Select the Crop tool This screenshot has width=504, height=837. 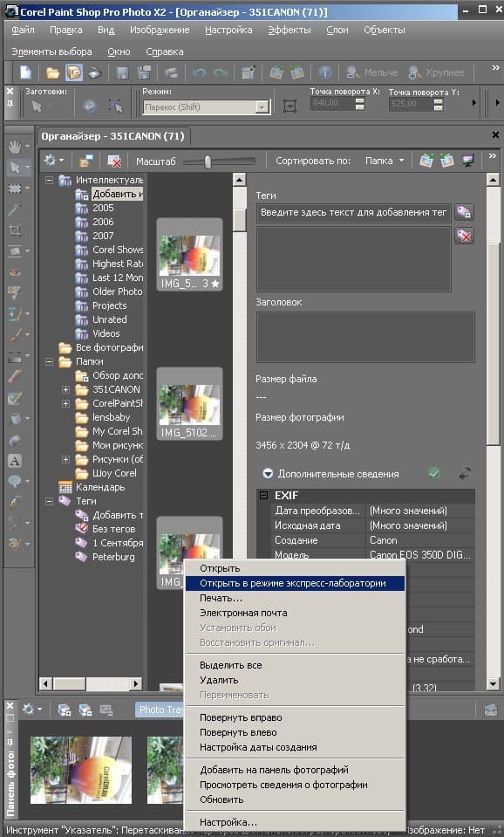pos(15,230)
